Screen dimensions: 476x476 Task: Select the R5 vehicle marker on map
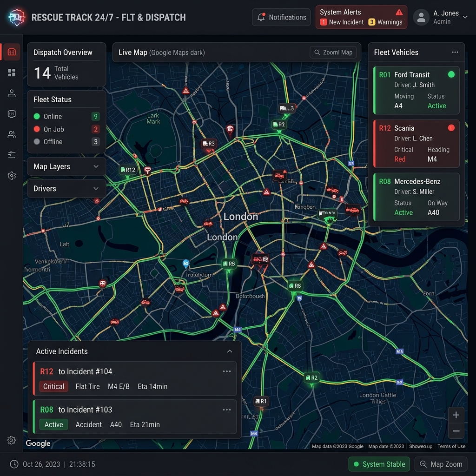pos(229,264)
